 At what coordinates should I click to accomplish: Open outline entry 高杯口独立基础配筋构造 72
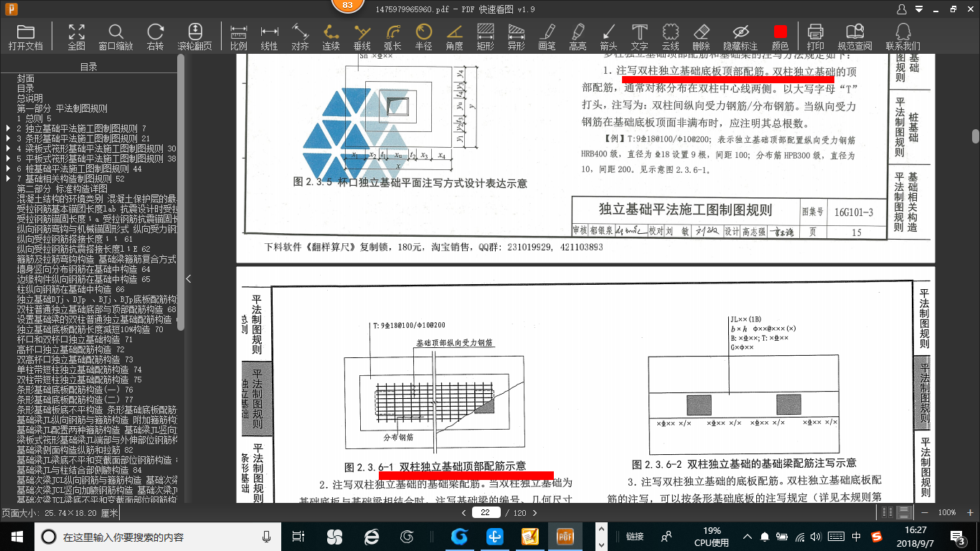click(70, 349)
